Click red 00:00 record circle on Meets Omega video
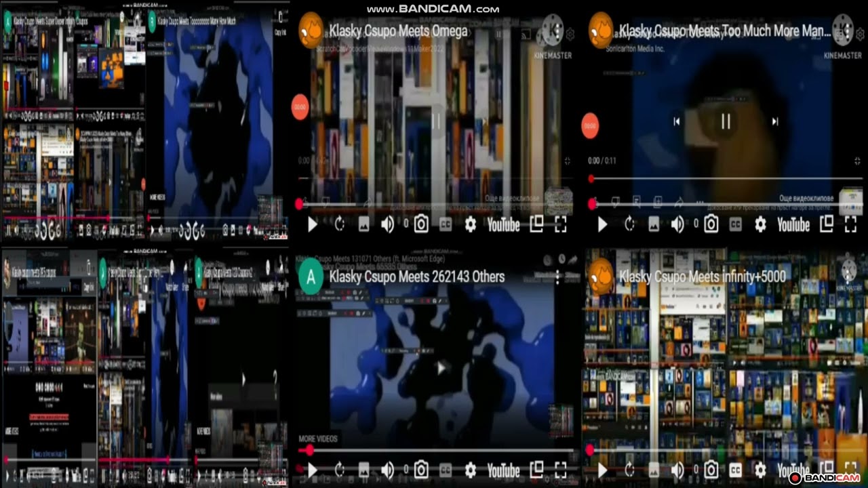Viewport: 868px width, 488px height. pyautogui.click(x=300, y=107)
